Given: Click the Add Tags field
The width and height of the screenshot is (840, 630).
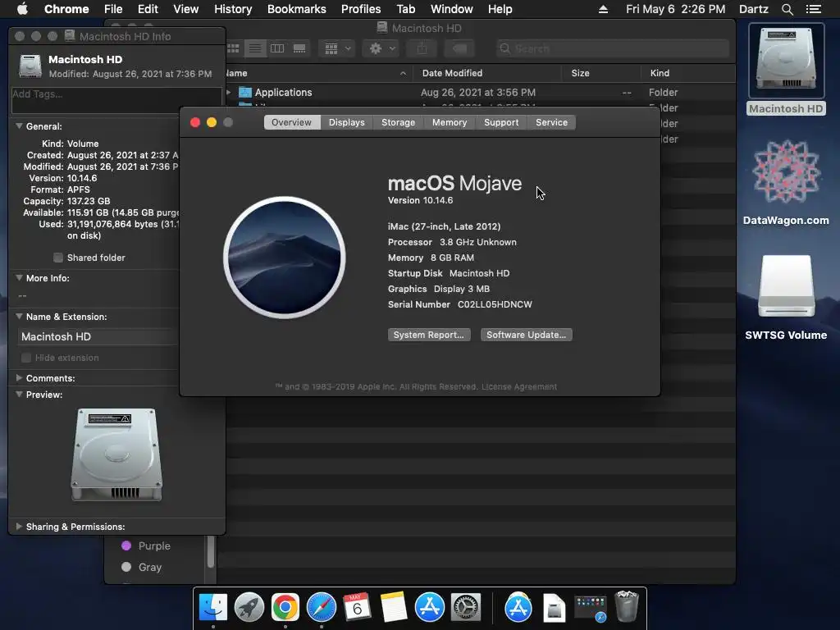Looking at the screenshot, I should [116, 100].
